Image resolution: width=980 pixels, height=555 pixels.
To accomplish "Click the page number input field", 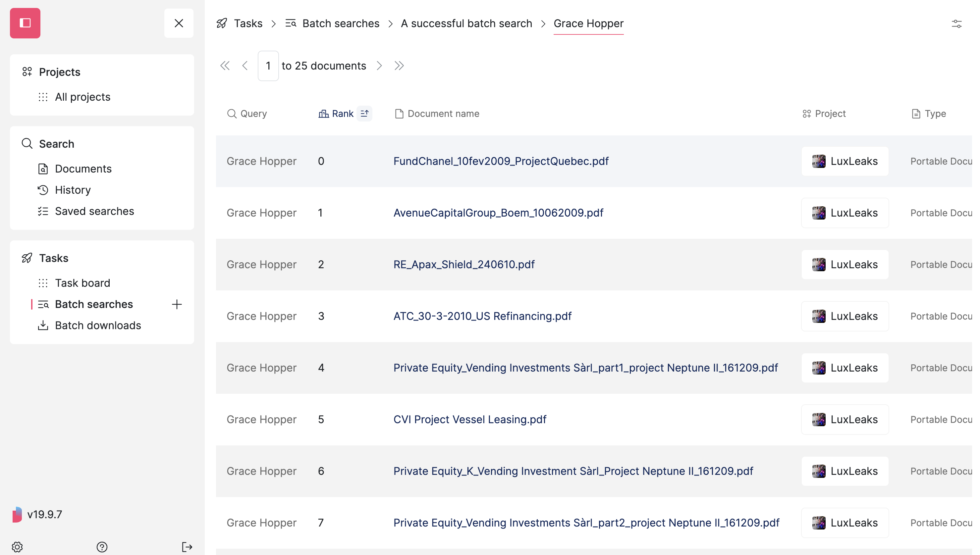I will click(268, 65).
